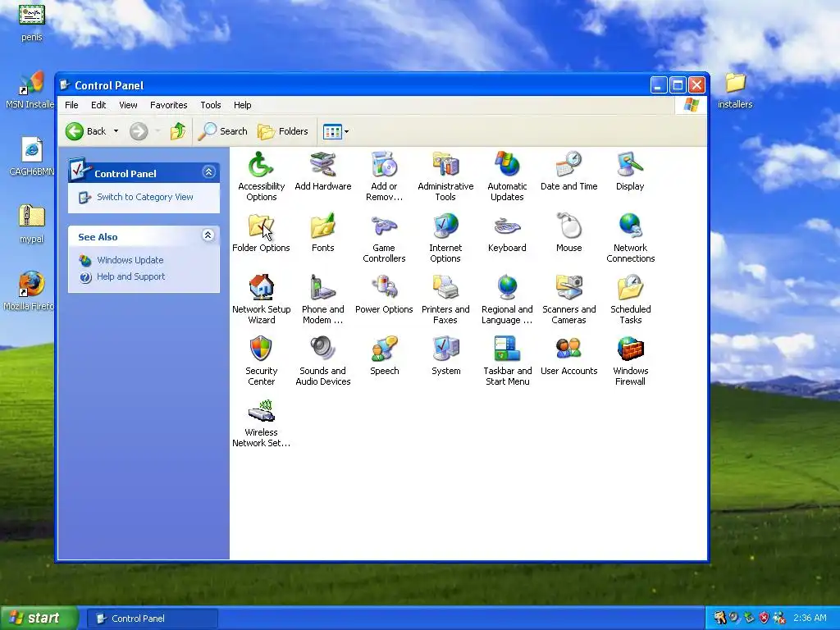Open Printers and Faxes icon
Image resolution: width=840 pixels, height=630 pixels.
(445, 299)
